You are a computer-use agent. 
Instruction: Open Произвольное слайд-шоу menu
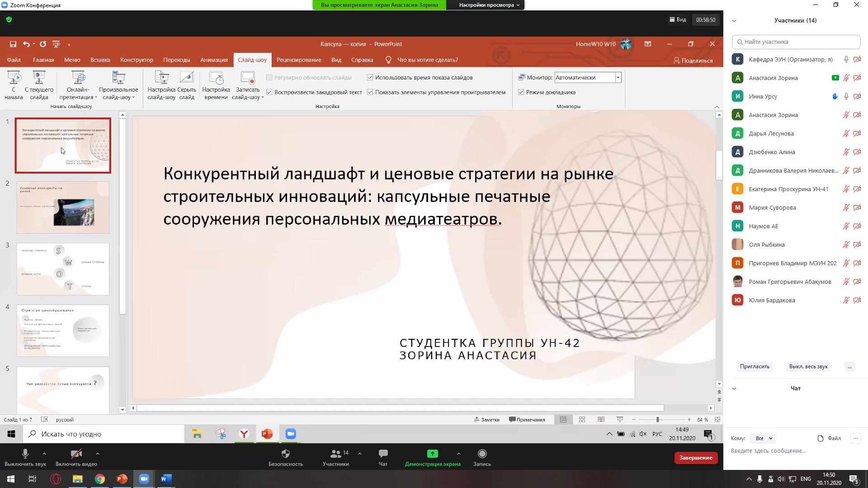(x=118, y=85)
